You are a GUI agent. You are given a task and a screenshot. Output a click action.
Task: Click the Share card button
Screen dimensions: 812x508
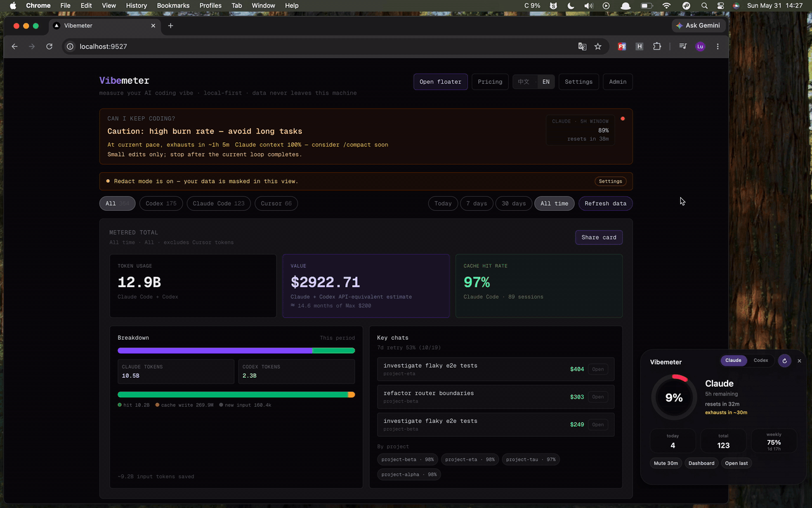[x=599, y=237]
